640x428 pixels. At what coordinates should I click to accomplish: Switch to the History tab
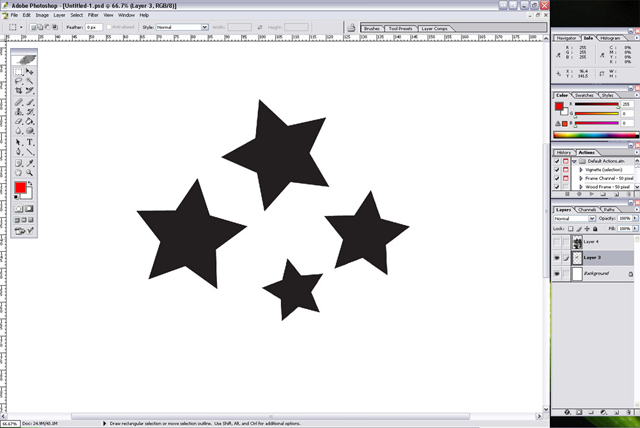564,152
